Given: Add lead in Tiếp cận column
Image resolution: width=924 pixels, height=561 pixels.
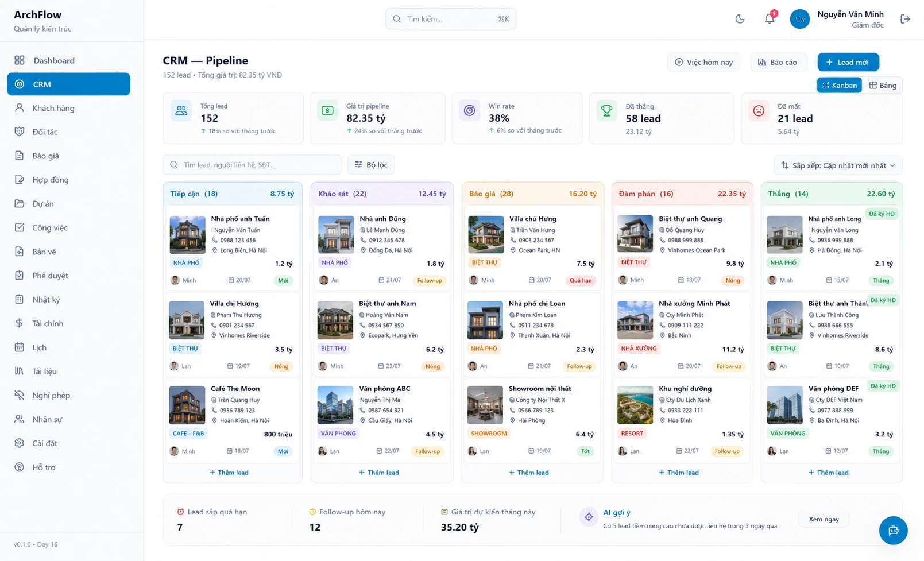Looking at the screenshot, I should tap(229, 473).
